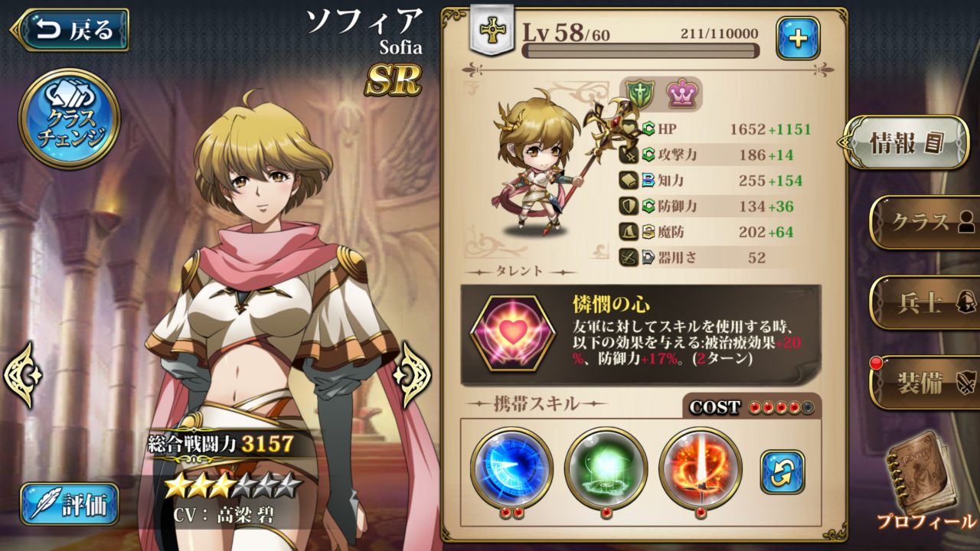The height and width of the screenshot is (551, 980).
Task: Show next character with right arrow
Action: click(x=413, y=374)
